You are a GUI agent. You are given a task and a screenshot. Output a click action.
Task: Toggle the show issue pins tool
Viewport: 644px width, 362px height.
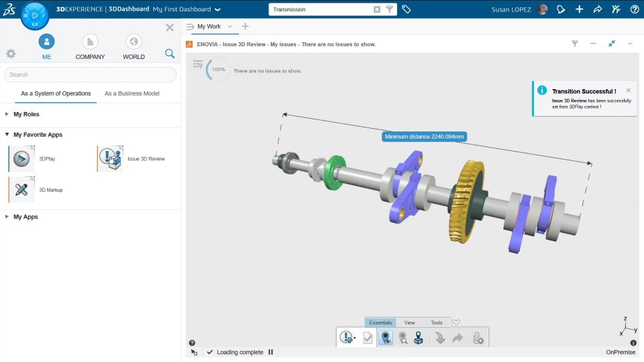[x=385, y=338]
